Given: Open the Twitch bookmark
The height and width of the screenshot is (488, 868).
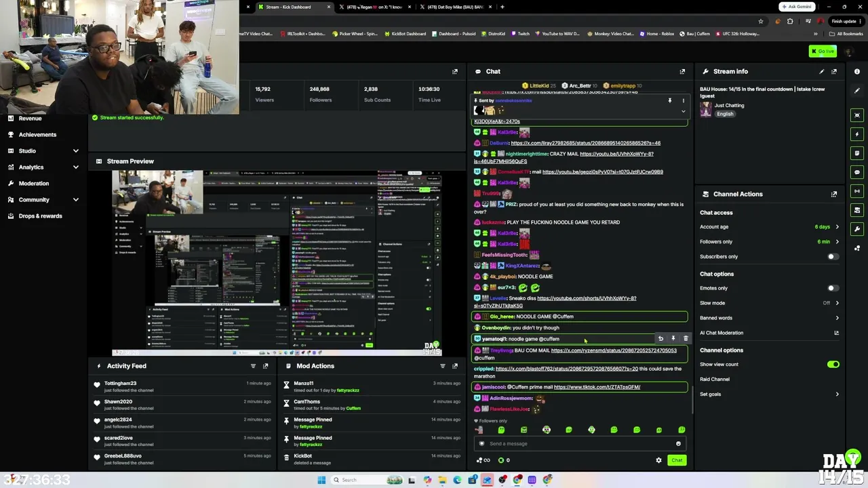Looking at the screenshot, I should tap(521, 34).
